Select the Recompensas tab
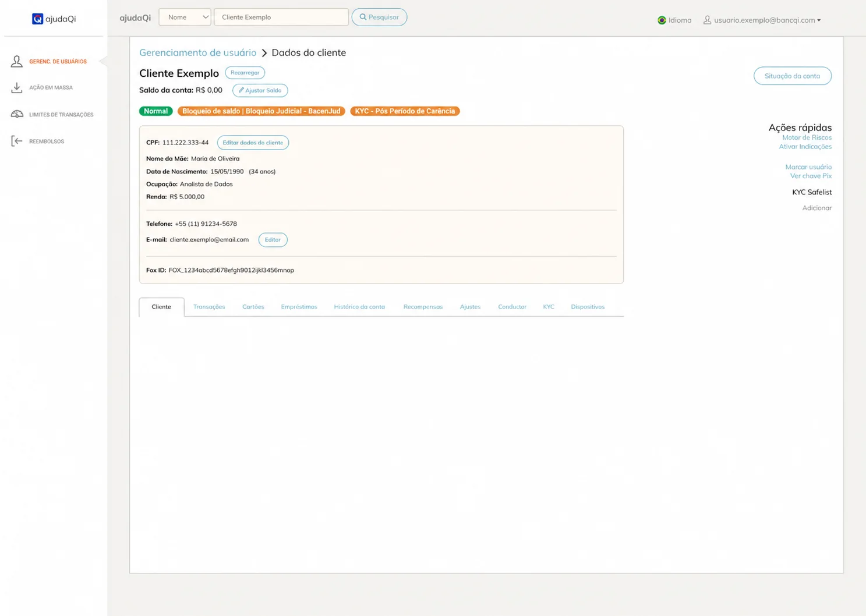Screen dimensions: 866x616 pos(423,307)
